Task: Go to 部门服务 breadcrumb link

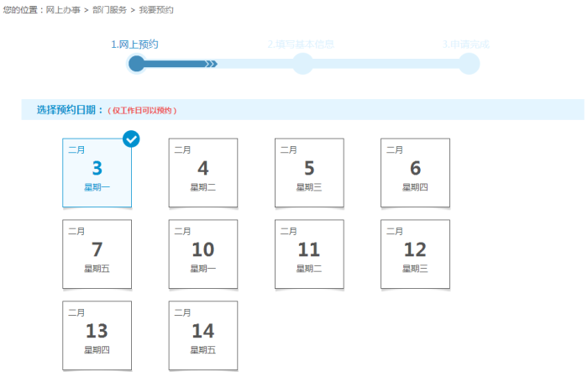Action: (109, 9)
